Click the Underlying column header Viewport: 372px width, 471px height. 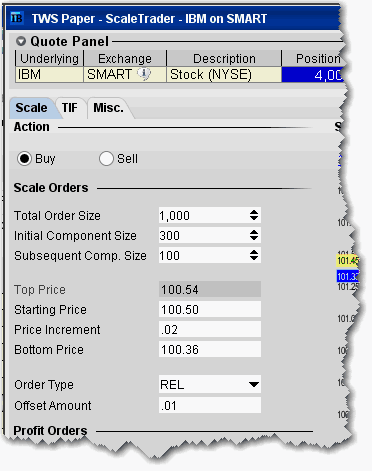click(x=49, y=58)
